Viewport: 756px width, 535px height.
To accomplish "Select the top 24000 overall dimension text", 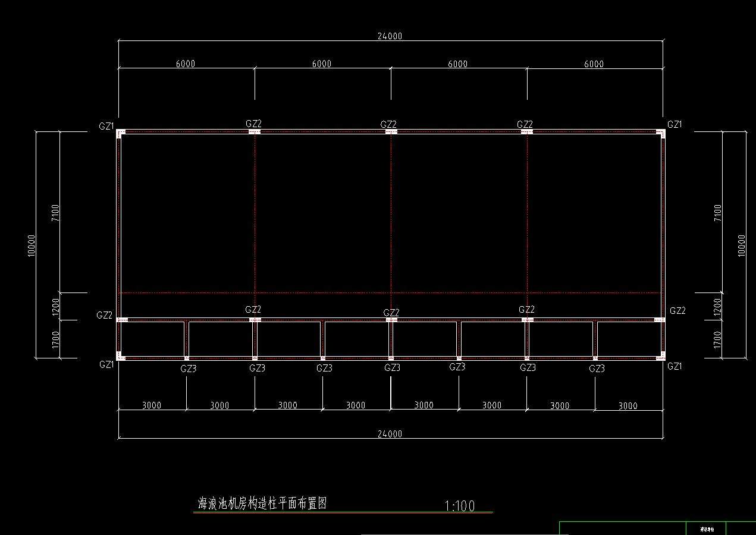I will click(390, 36).
